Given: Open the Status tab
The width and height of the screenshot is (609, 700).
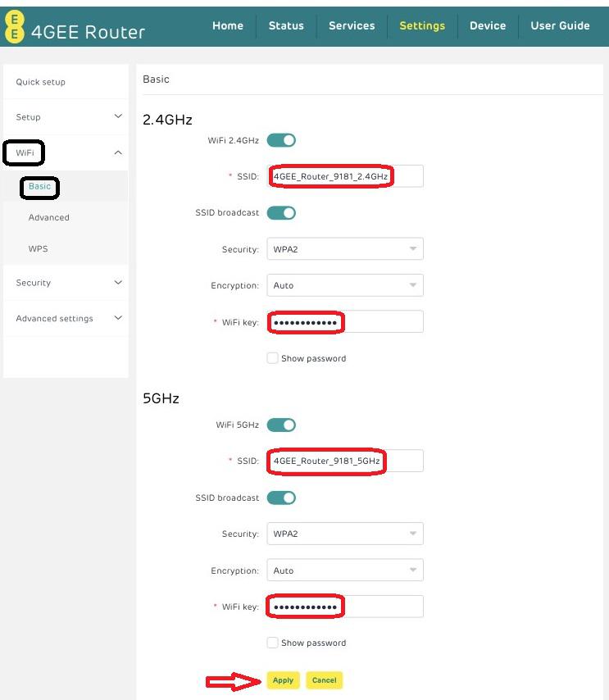Looking at the screenshot, I should tap(286, 26).
